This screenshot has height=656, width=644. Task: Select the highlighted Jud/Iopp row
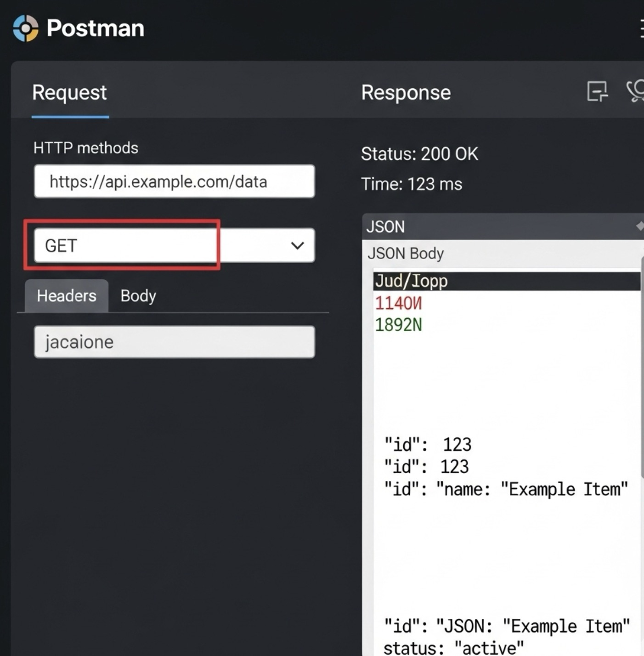(x=507, y=281)
